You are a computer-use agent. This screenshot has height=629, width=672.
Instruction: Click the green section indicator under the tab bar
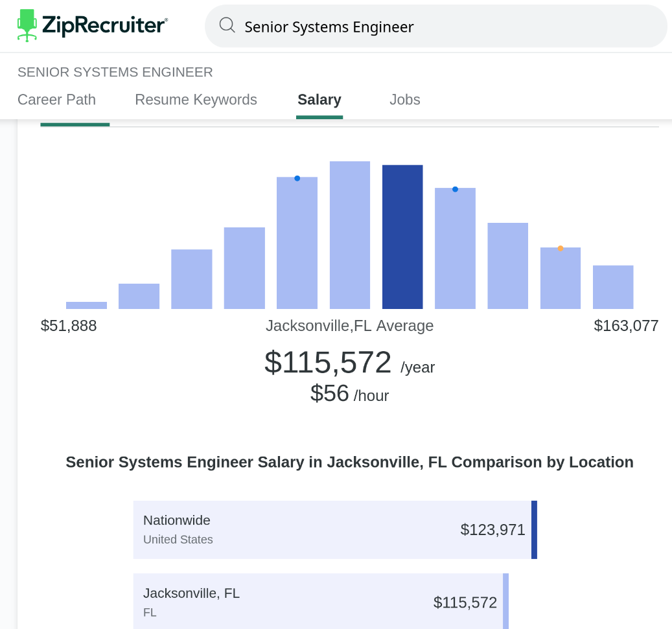pyautogui.click(x=75, y=124)
